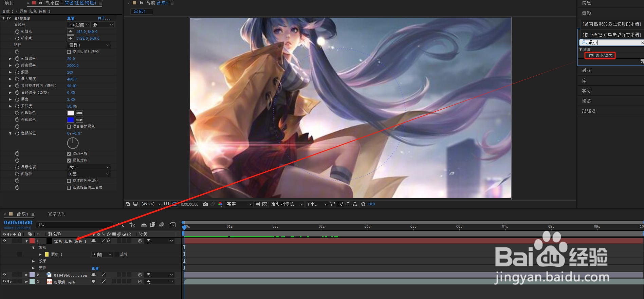Uncheck 动态色相 checkbox

pos(69,154)
